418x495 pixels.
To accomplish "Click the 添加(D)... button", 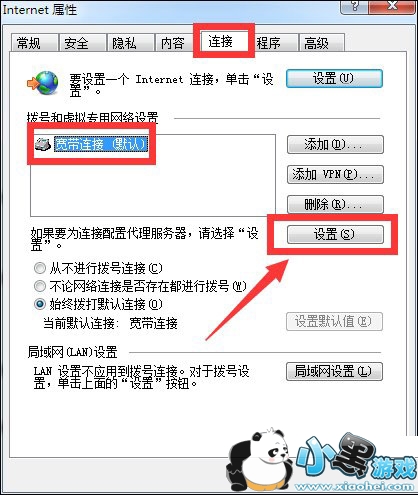I will [x=335, y=144].
